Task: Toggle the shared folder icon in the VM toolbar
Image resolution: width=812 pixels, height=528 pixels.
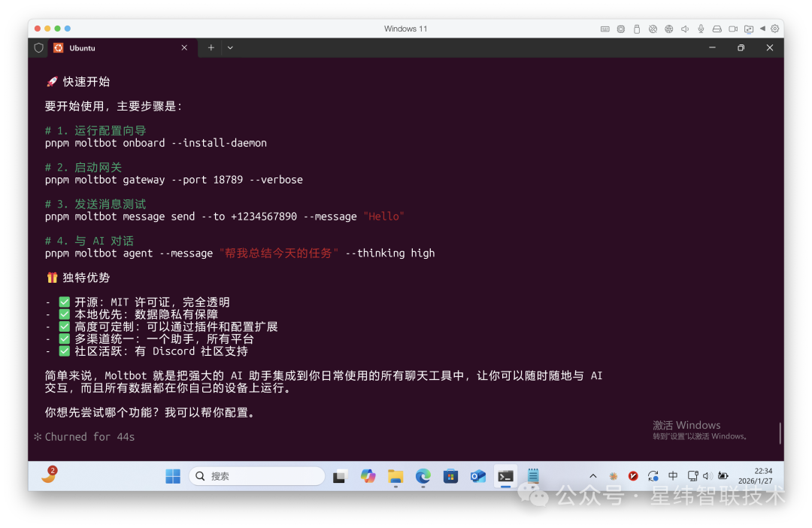Action: 748,29
